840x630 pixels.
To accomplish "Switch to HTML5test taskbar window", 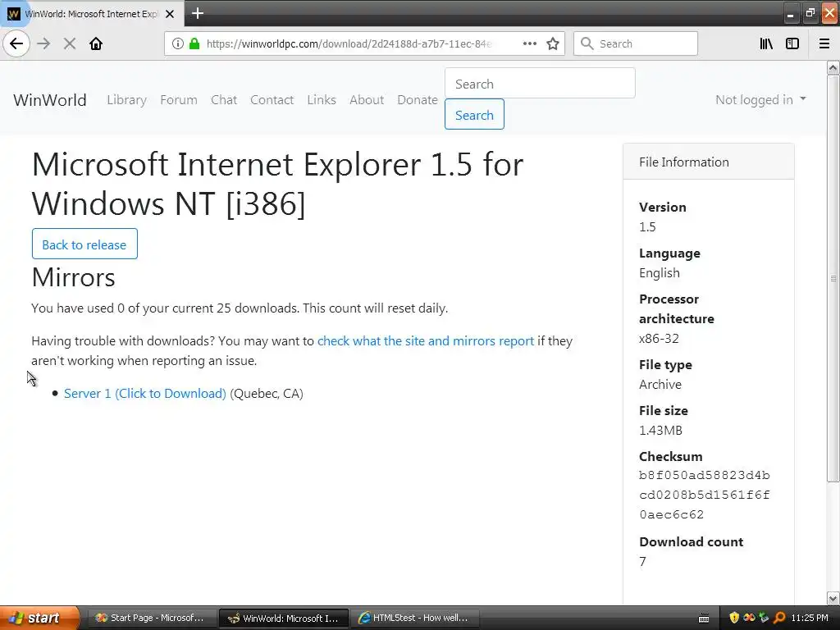I will (x=414, y=618).
